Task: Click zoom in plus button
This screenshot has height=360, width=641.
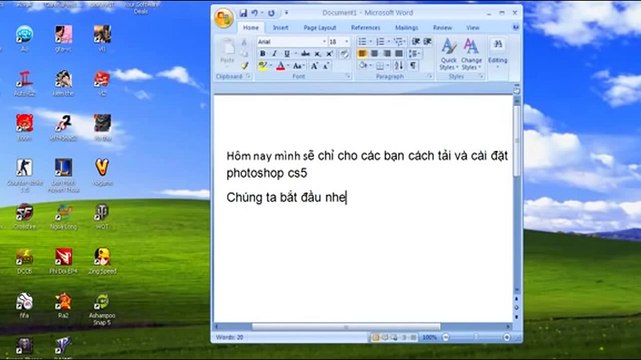Action: point(507,338)
